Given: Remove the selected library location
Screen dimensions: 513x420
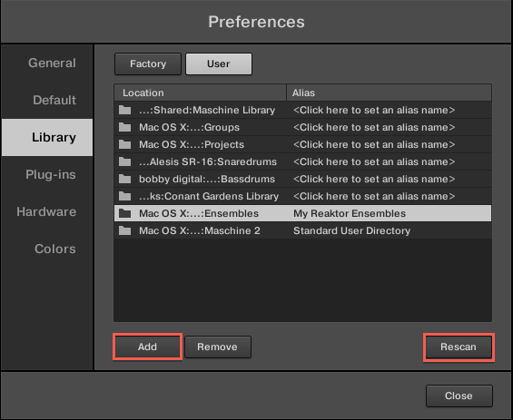Looking at the screenshot, I should pyautogui.click(x=218, y=347).
